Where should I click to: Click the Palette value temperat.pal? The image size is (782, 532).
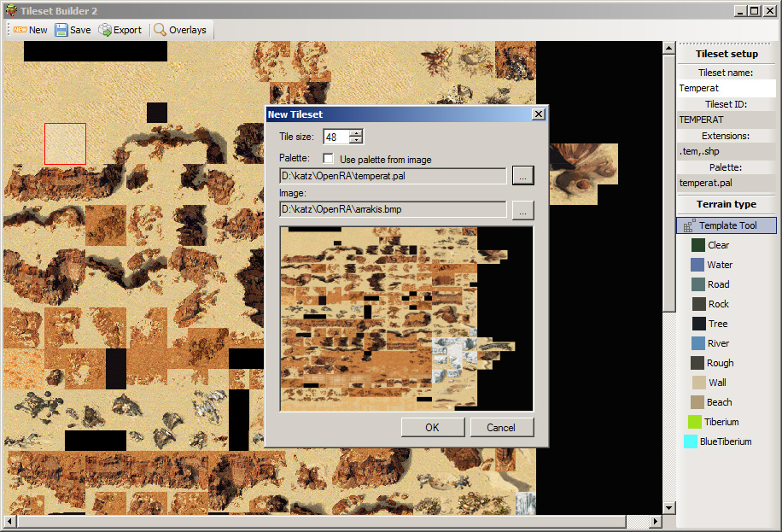coord(727,183)
